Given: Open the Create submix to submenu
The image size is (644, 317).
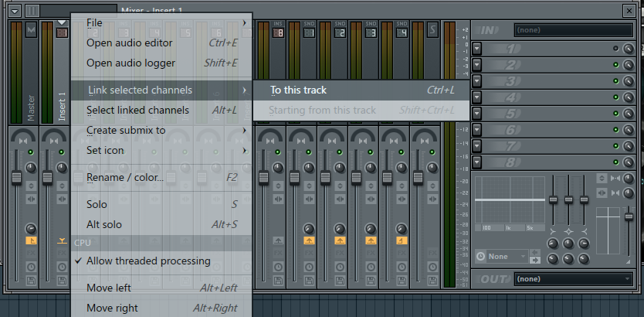Looking at the screenshot, I should (x=161, y=131).
